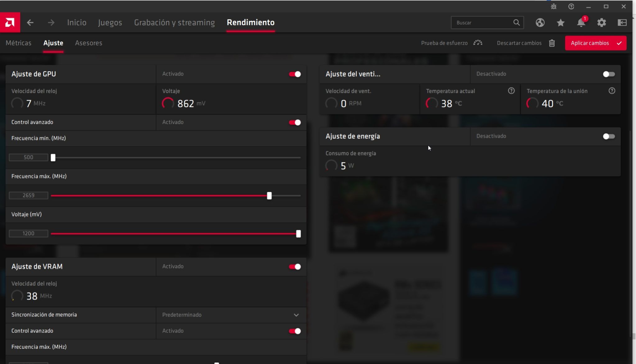
Task: Switch to the Métricas tab
Action: [x=19, y=43]
